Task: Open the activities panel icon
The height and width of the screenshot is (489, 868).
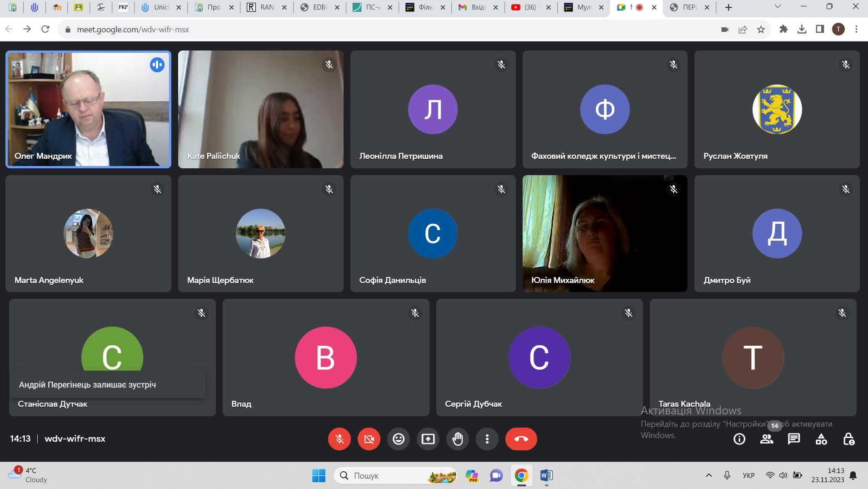Action: [821, 439]
